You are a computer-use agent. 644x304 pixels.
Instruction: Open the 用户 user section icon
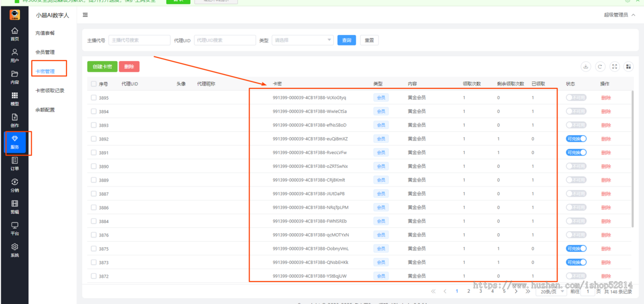click(x=14, y=55)
